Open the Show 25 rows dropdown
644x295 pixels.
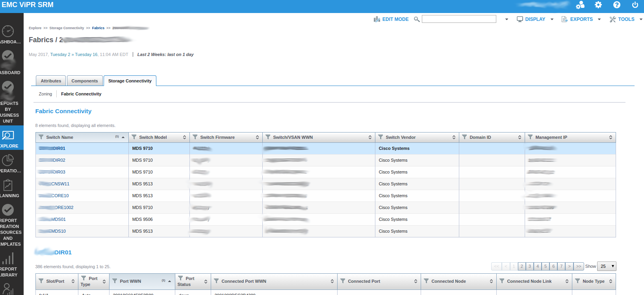[607, 266]
